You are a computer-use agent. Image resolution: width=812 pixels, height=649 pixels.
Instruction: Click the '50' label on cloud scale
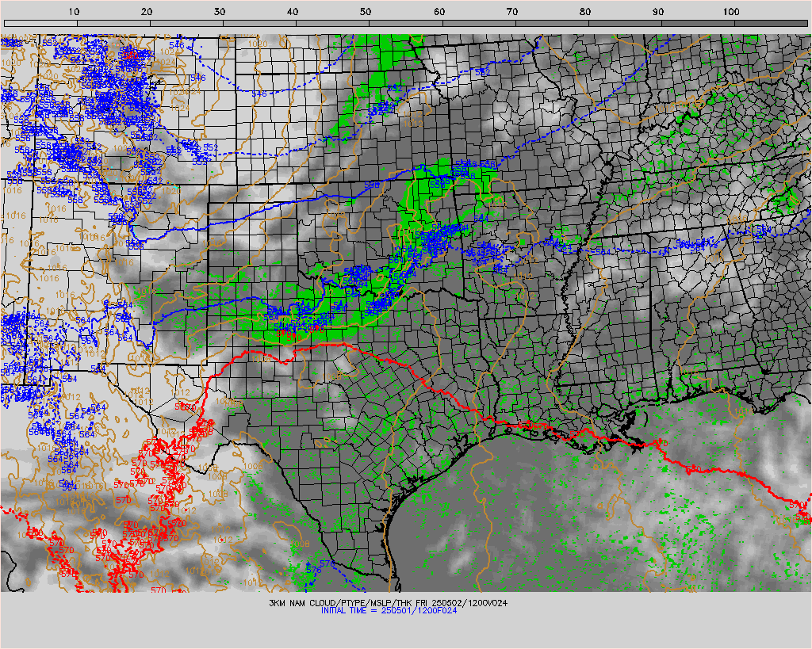[366, 12]
